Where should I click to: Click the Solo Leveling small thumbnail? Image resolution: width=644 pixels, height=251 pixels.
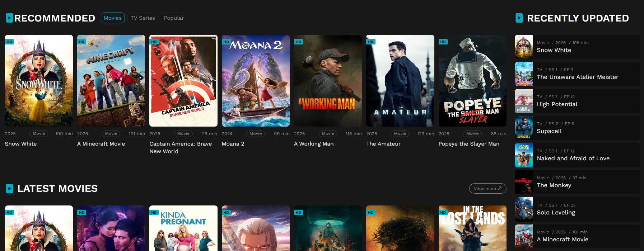[x=524, y=209]
